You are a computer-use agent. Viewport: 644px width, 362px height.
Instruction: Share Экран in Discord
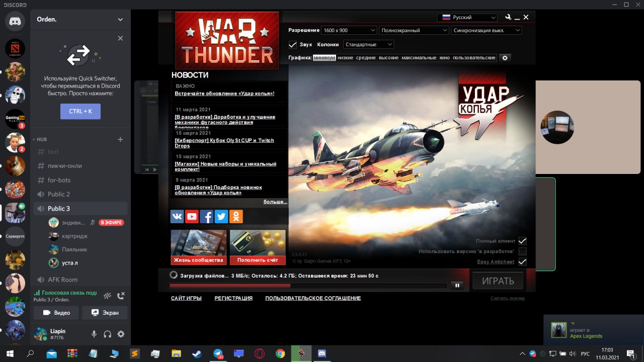pos(105,313)
